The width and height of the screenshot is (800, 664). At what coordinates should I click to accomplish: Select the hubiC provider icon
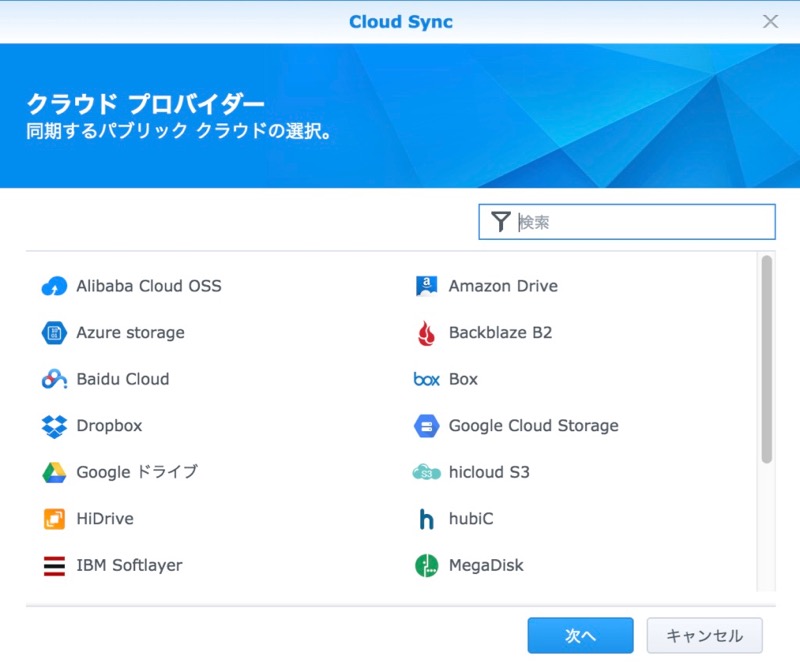tap(426, 519)
